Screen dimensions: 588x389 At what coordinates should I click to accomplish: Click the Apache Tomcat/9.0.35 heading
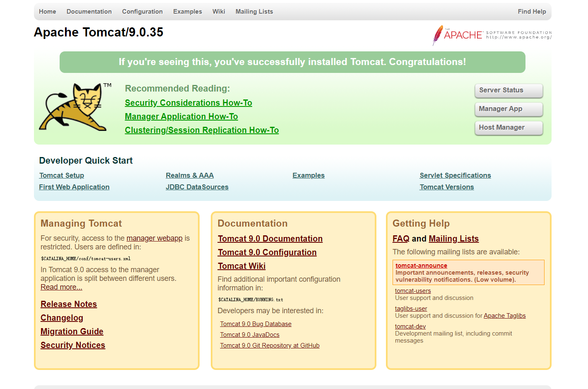(99, 32)
